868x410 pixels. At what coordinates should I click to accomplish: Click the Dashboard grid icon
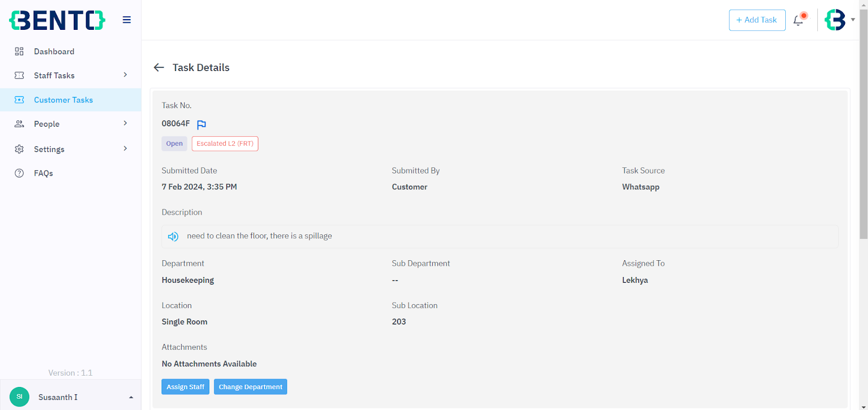coord(19,51)
